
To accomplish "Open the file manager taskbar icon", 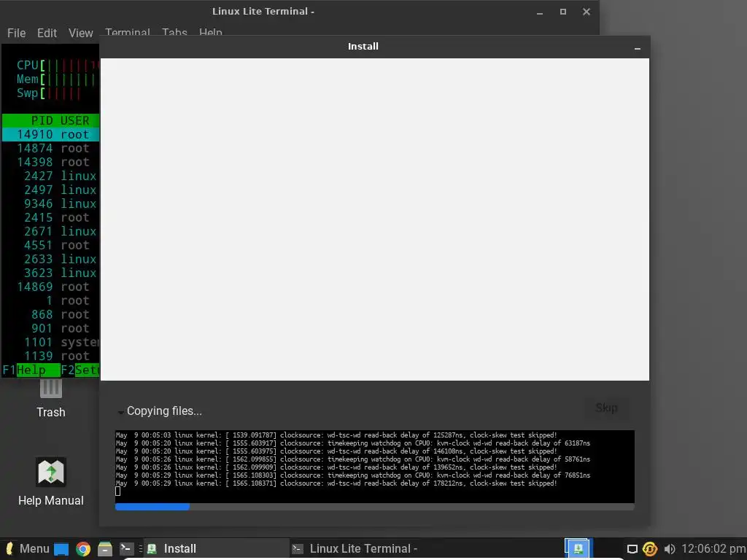I will tap(105, 549).
